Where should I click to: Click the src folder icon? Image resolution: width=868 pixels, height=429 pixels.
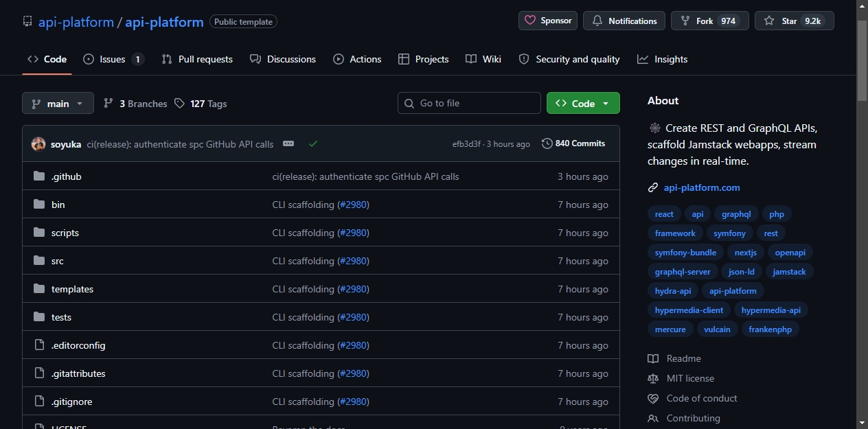click(39, 261)
